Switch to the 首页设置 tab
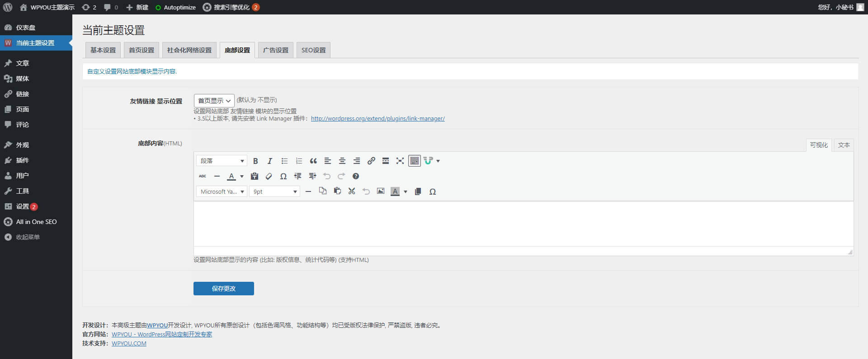This screenshot has width=868, height=359. pyautogui.click(x=142, y=50)
